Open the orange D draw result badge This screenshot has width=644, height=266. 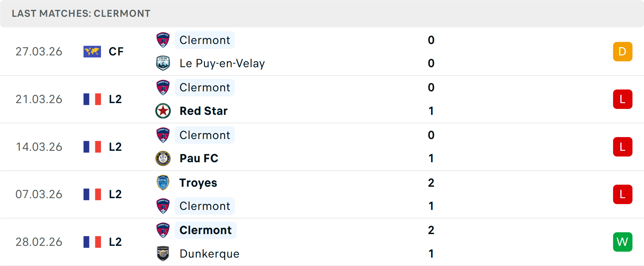[x=623, y=52]
